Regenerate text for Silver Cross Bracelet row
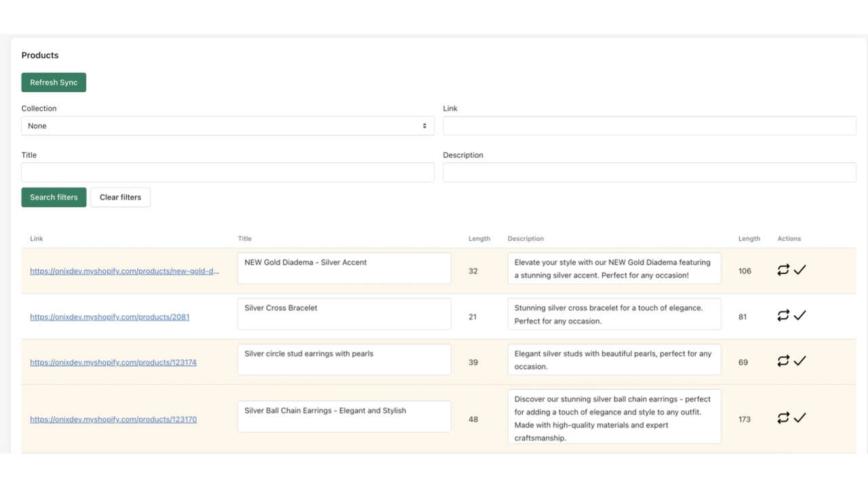 click(x=783, y=315)
